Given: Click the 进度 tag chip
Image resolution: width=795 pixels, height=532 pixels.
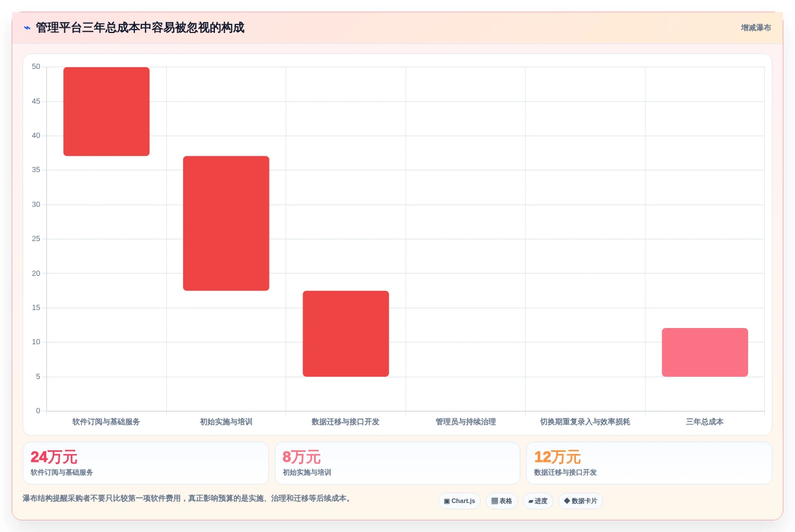Looking at the screenshot, I should [538, 501].
